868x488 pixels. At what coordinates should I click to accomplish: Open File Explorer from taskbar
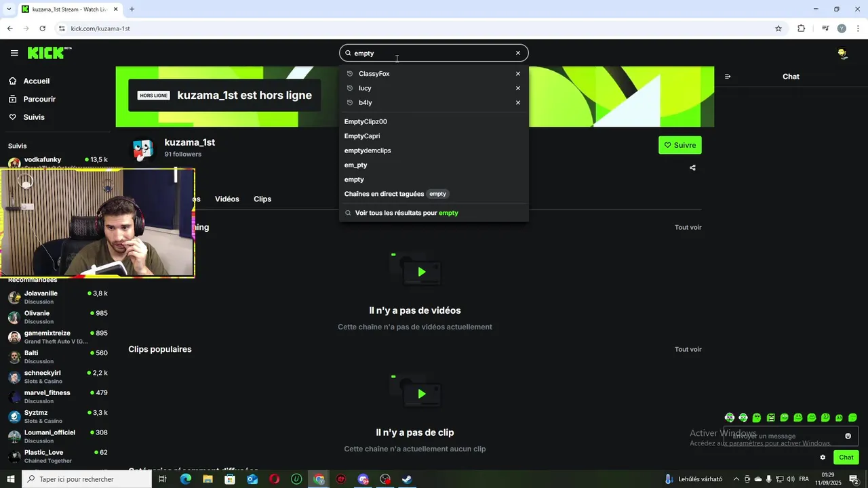(x=208, y=479)
